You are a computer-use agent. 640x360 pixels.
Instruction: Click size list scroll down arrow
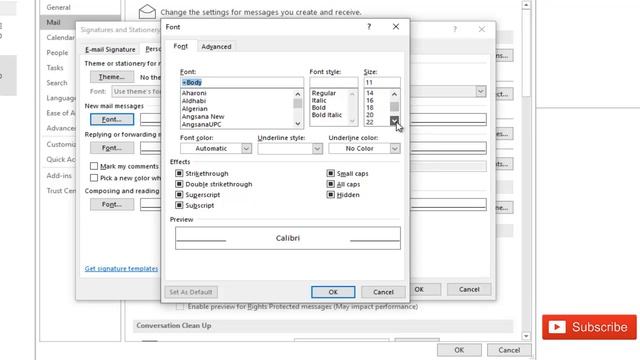tap(394, 120)
